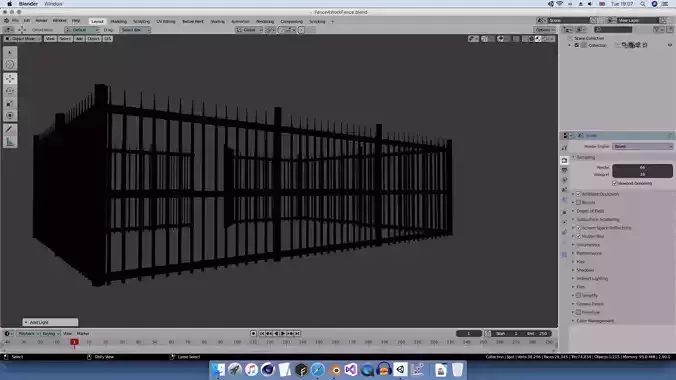Viewport: 676px width, 380px height.
Task: Open the Active Tool properties tab icon
Action: coord(564,148)
